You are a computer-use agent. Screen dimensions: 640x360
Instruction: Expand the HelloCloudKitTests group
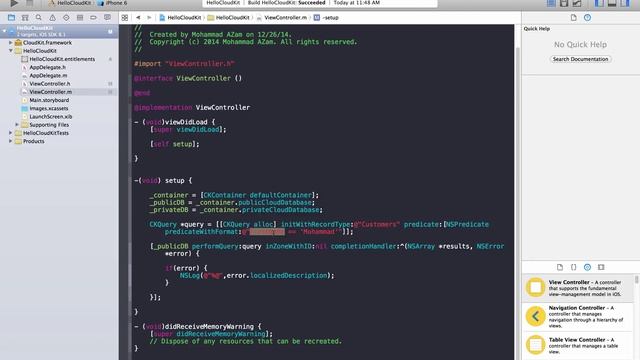click(11, 133)
